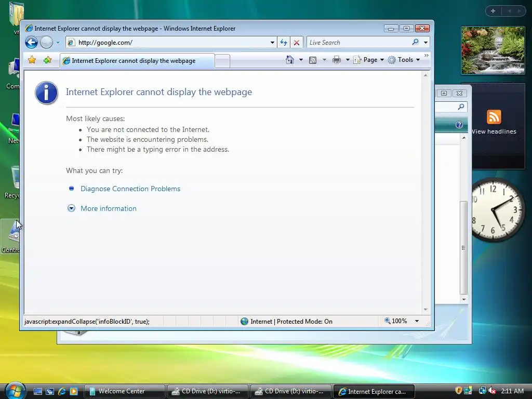Click the Control Panel desktop icon
Image resolution: width=532 pixels, height=399 pixels.
10,236
